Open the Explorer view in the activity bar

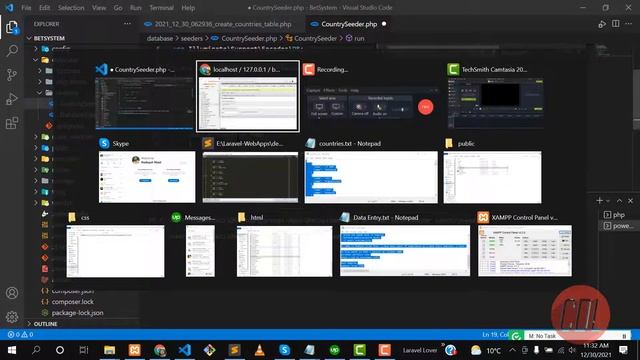click(x=12, y=27)
